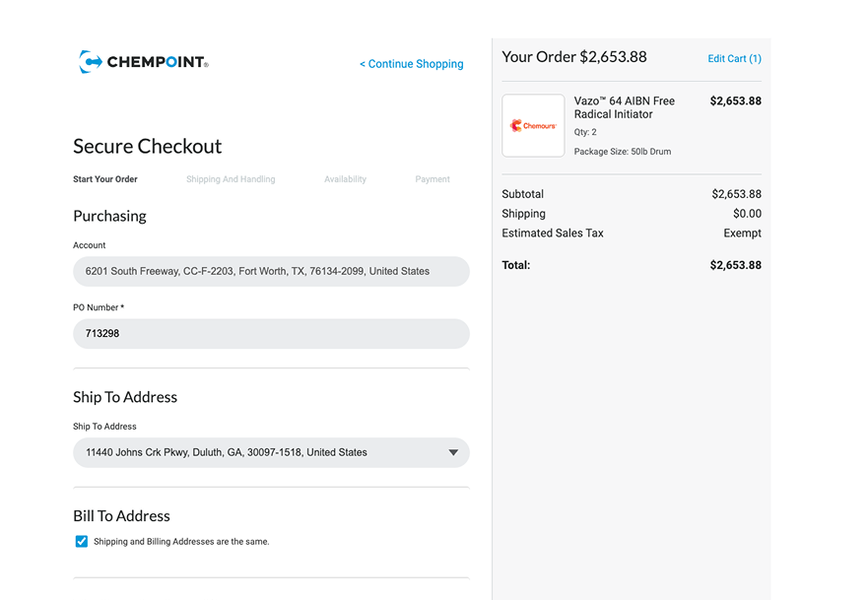Jump to the Payment step
Screen dimensions: 868x600
(432, 179)
